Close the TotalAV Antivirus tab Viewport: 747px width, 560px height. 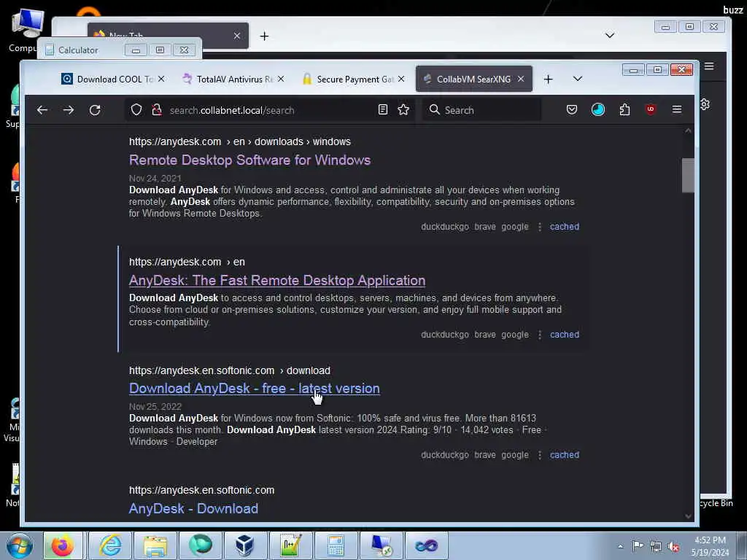(281, 79)
